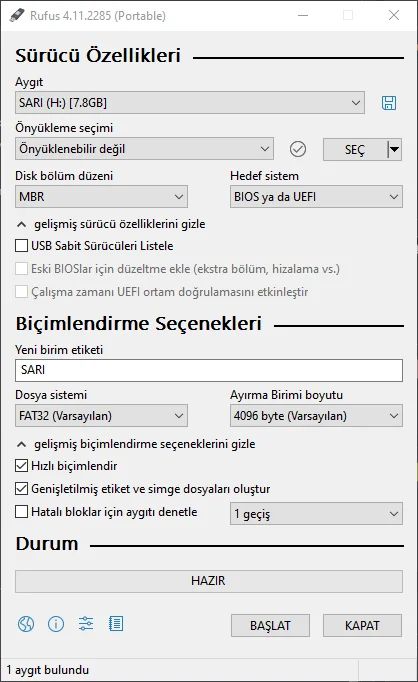Open Önyükleme seçimi dropdown
418x682 pixels.
[144, 149]
